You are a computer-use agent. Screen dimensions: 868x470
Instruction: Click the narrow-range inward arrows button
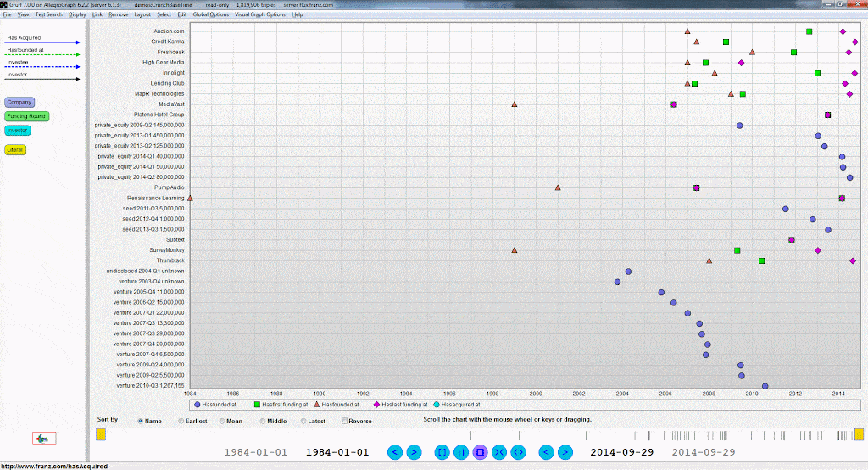tap(498, 452)
